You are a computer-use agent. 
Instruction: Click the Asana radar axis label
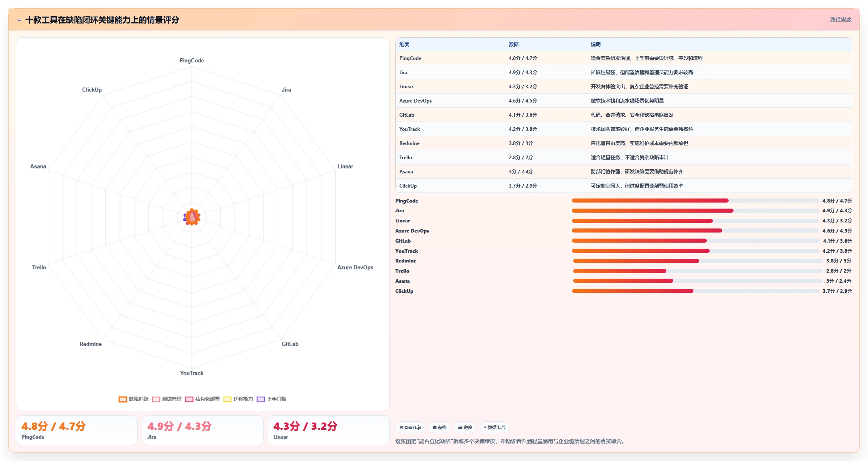click(38, 166)
